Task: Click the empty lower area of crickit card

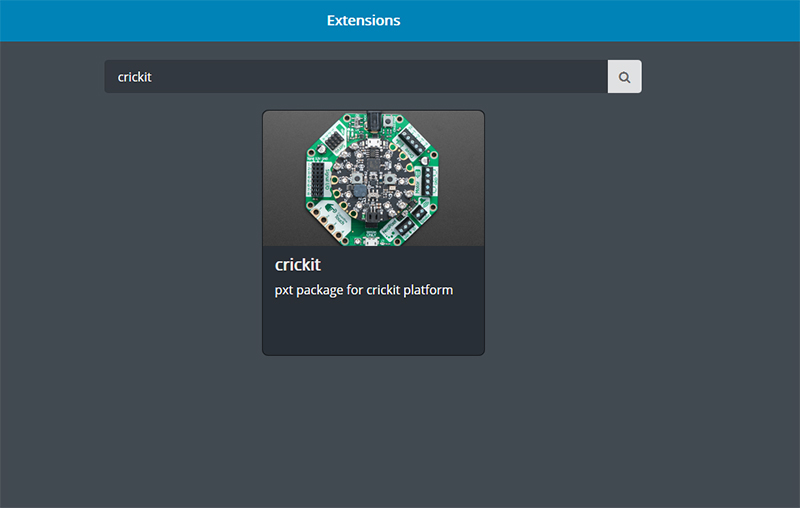Action: point(373,328)
